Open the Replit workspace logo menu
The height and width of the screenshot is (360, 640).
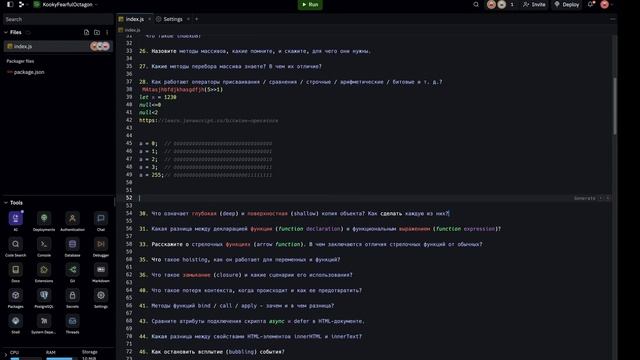(22, 4)
